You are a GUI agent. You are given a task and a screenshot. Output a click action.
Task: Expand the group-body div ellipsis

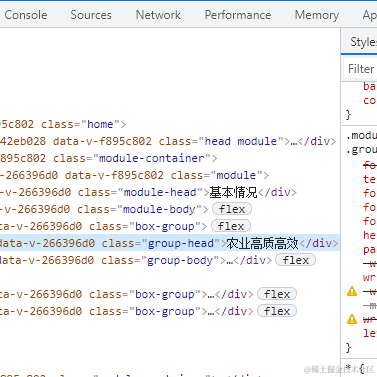tap(229, 260)
